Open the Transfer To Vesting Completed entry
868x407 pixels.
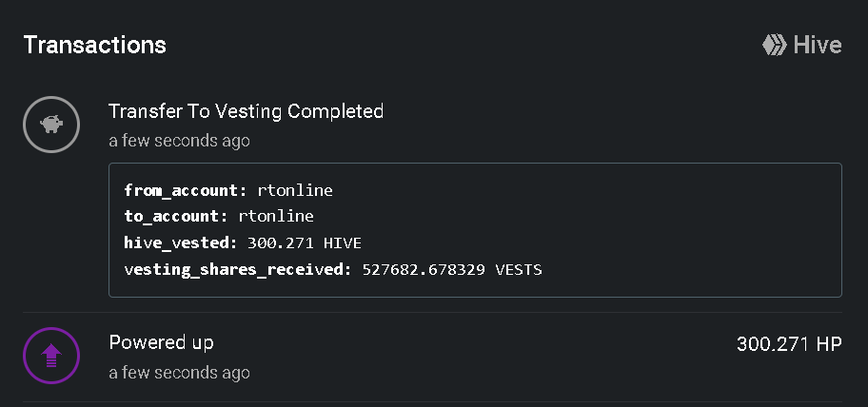246,111
